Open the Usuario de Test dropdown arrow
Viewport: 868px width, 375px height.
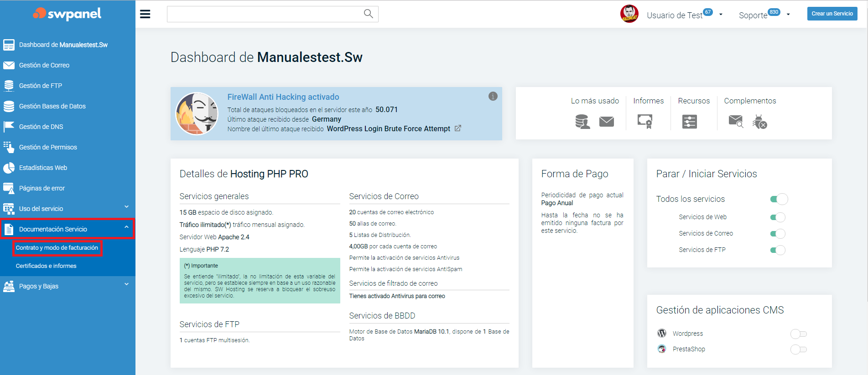coord(721,15)
